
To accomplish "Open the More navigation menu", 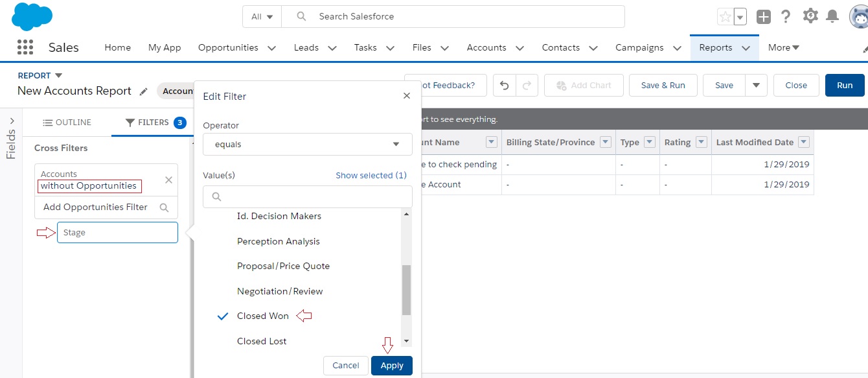I will [784, 47].
